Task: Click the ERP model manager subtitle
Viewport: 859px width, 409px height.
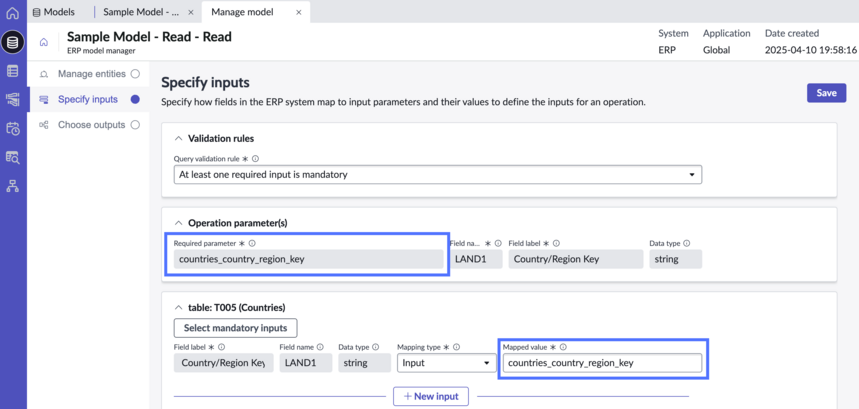Action: point(101,51)
